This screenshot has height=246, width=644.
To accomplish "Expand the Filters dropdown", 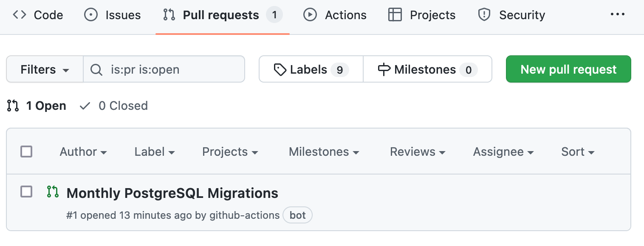I will pos(45,69).
